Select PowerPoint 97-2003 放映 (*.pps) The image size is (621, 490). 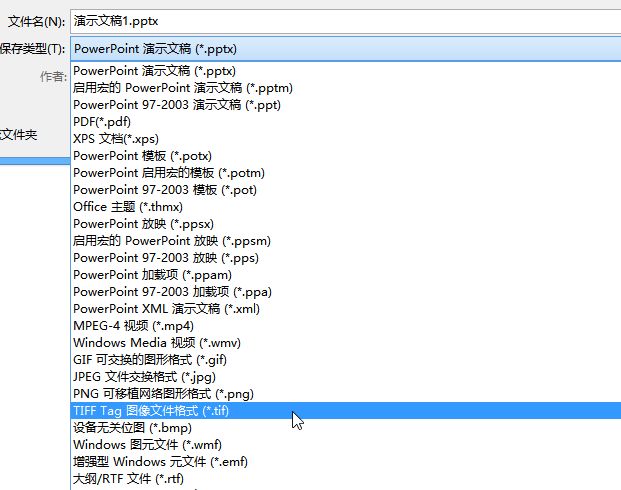click(345, 258)
